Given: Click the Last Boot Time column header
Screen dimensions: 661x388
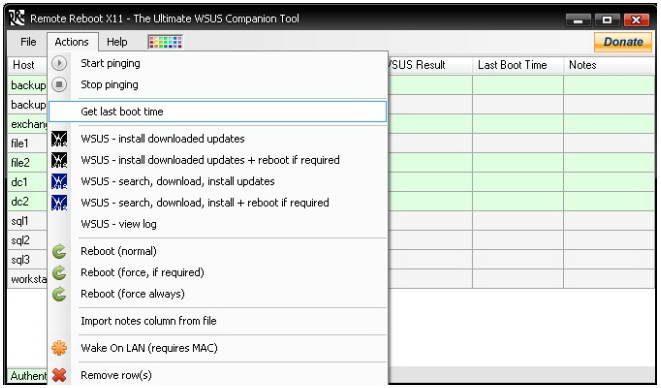Looking at the screenshot, I should pos(518,65).
